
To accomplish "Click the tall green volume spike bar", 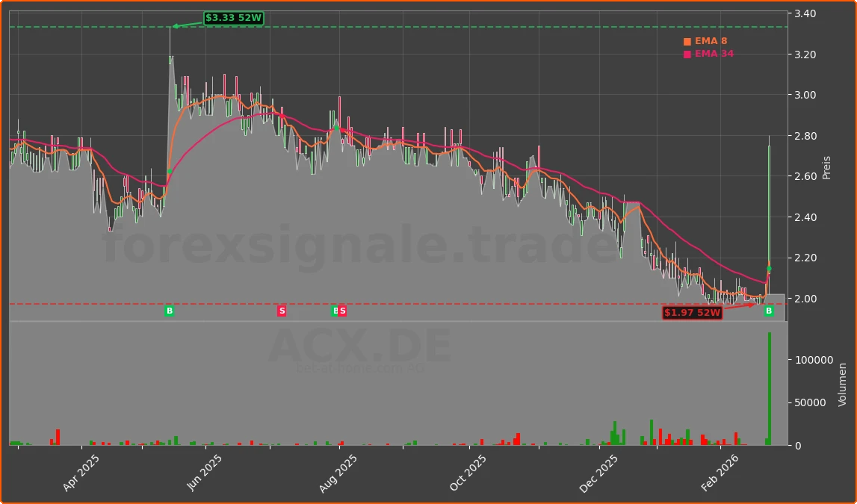I will (x=770, y=388).
